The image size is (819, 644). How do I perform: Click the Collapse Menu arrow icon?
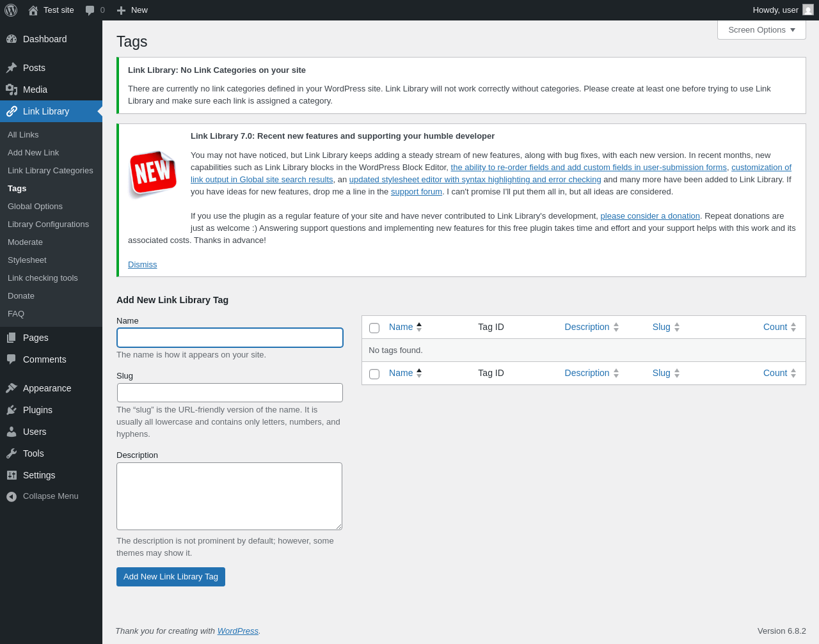(12, 497)
